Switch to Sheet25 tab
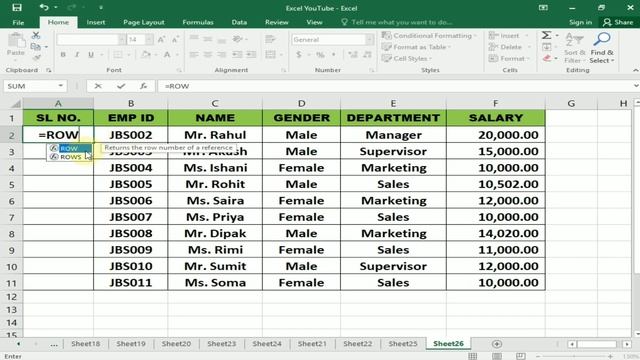 coord(402,344)
